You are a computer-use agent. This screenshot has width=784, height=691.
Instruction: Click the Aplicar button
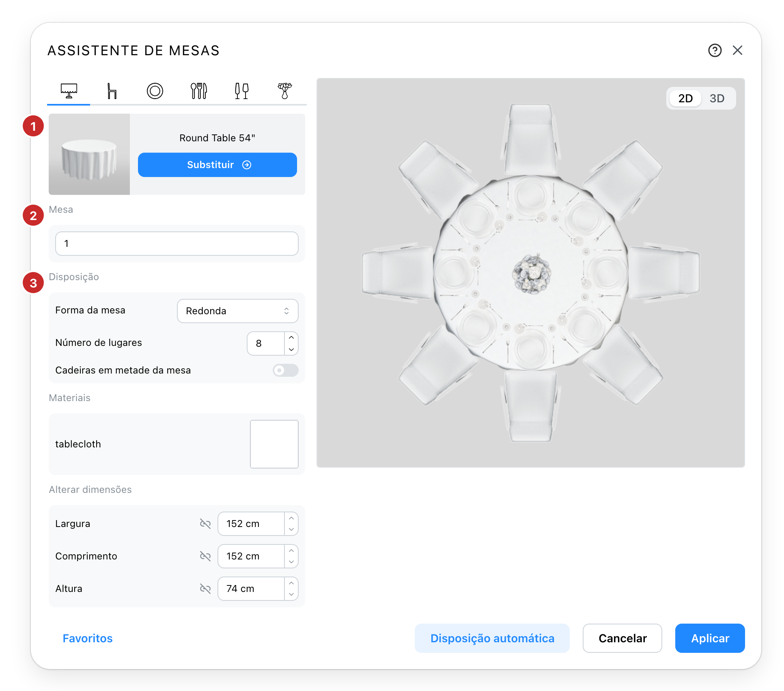(x=710, y=638)
